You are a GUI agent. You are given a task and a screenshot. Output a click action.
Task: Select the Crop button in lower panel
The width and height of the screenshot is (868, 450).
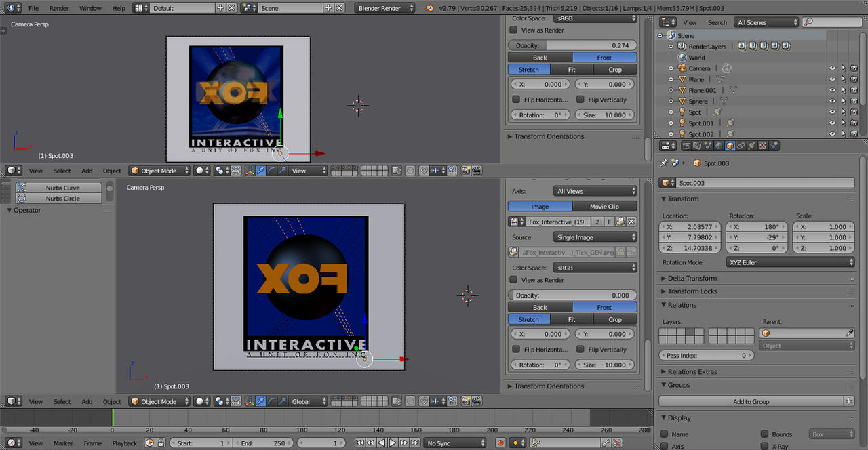(615, 319)
